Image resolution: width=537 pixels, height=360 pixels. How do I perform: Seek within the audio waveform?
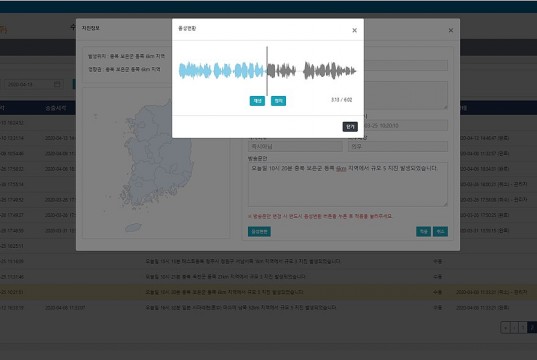[x=267, y=71]
